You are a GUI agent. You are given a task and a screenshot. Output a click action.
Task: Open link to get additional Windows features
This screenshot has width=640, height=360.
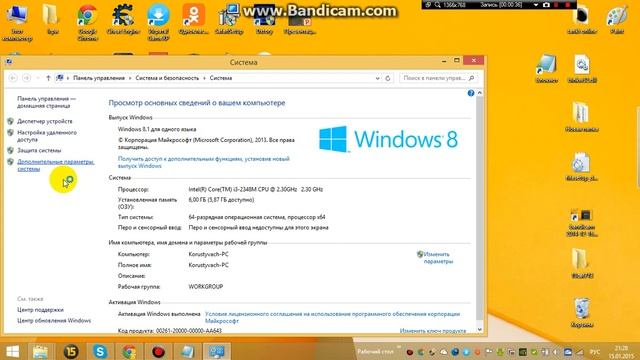204,162
